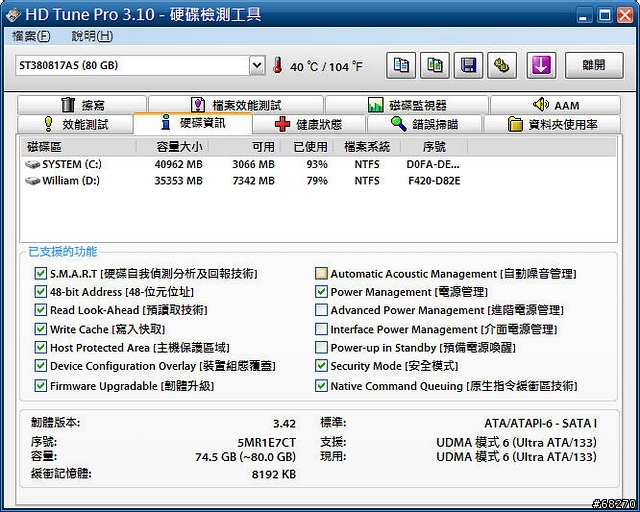Select the 硬碟資訊 info tab

[x=193, y=122]
